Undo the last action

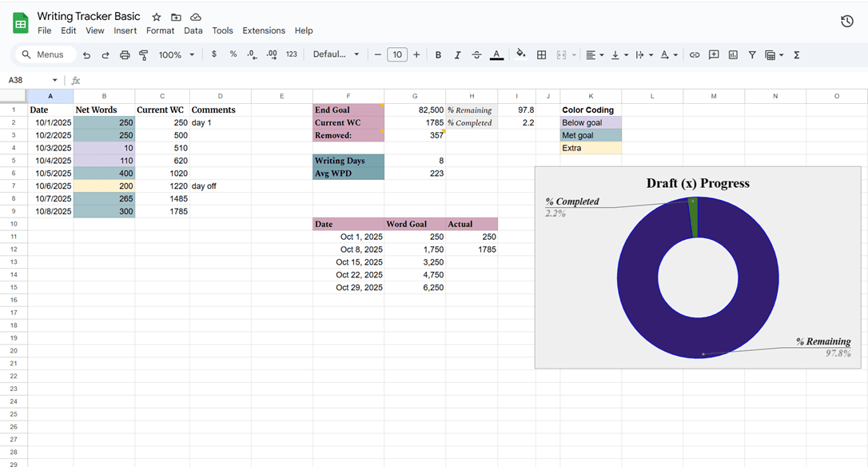(x=86, y=55)
